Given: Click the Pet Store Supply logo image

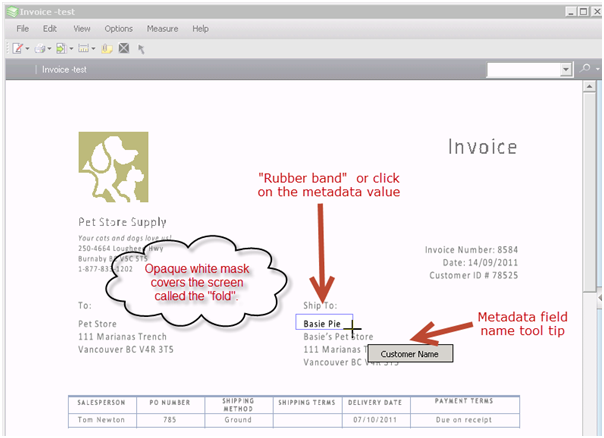Looking at the screenshot, I should (x=114, y=167).
